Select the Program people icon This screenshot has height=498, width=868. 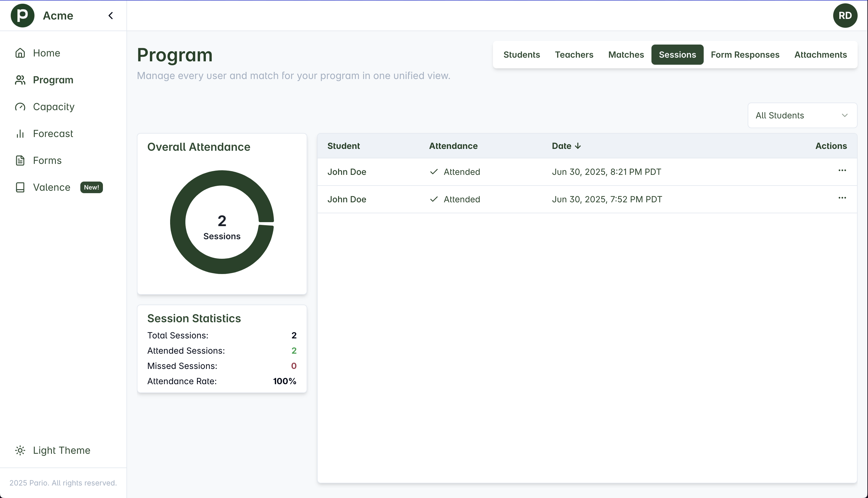pyautogui.click(x=20, y=80)
